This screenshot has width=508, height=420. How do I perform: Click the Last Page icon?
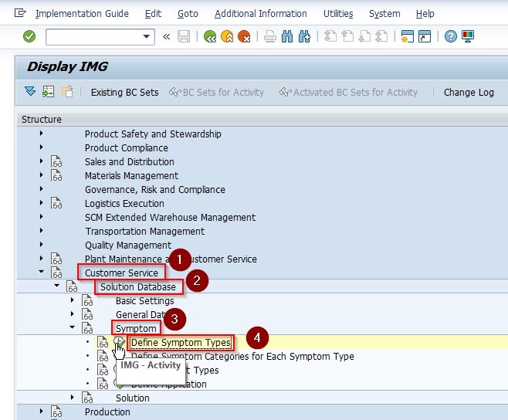tap(381, 36)
